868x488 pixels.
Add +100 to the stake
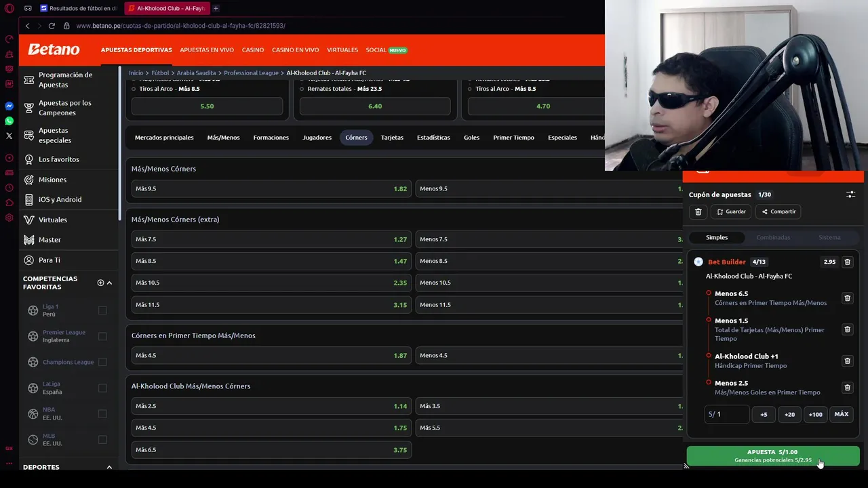(x=815, y=414)
